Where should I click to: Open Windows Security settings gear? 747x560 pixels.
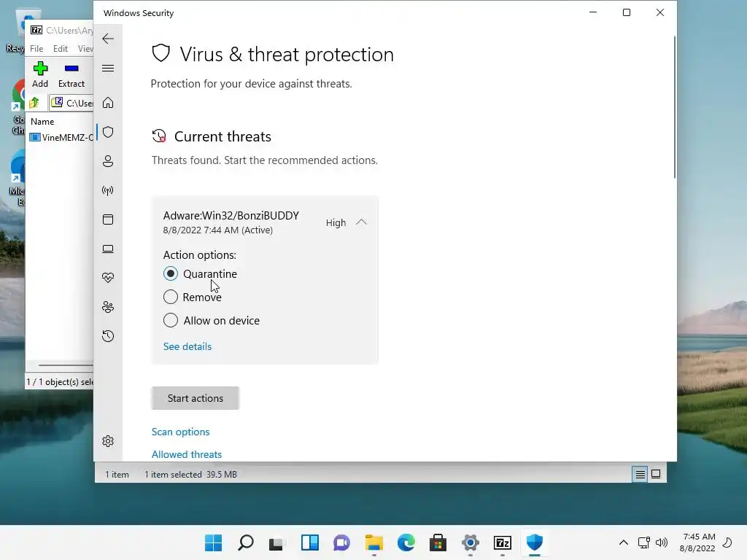[x=108, y=441]
